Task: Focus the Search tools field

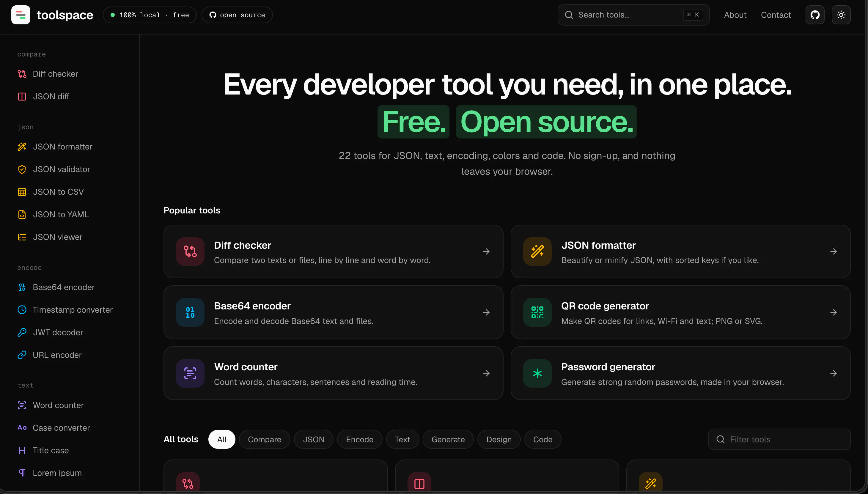Action: coord(633,15)
